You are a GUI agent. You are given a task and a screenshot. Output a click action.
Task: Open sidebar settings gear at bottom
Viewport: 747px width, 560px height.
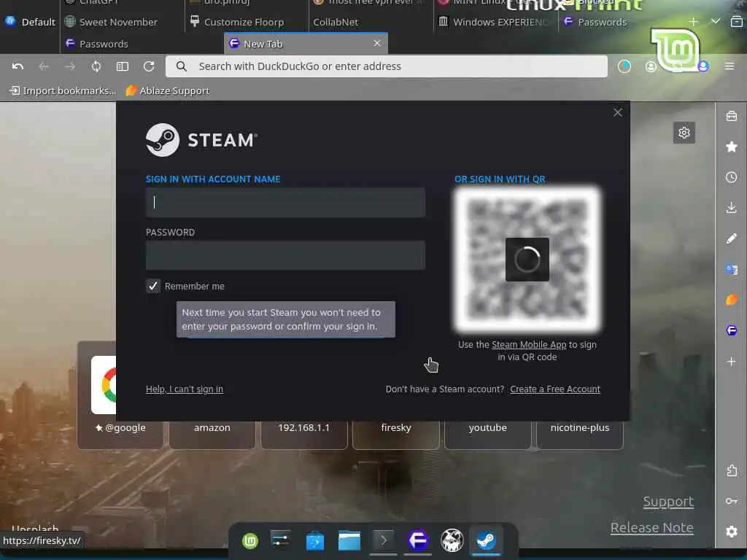tap(731, 532)
